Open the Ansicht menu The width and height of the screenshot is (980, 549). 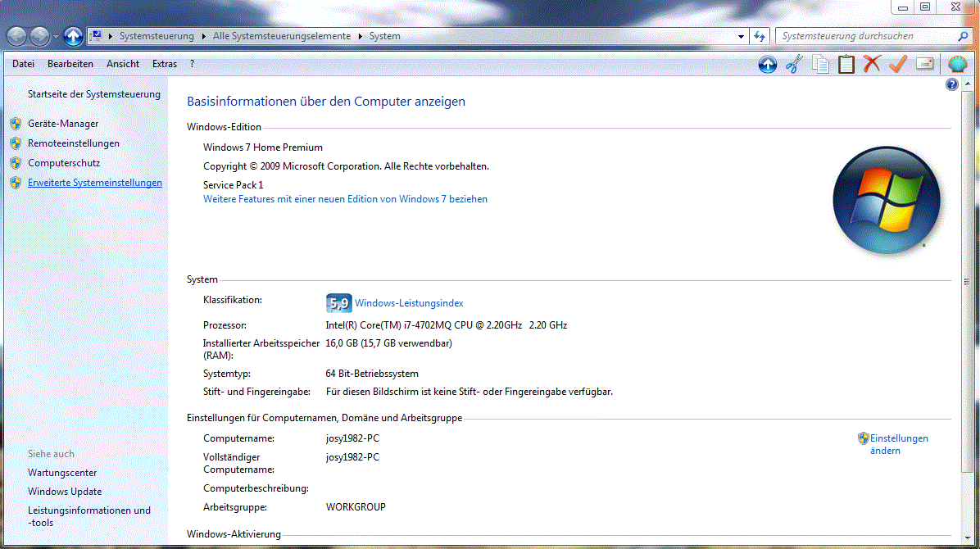point(123,64)
